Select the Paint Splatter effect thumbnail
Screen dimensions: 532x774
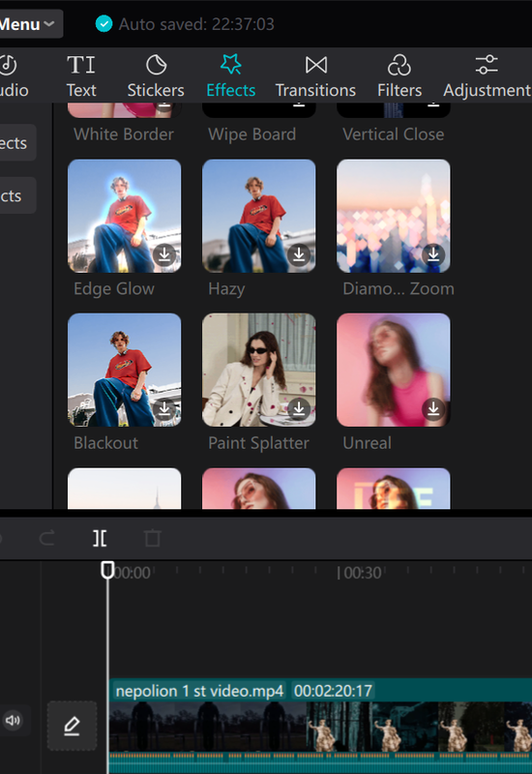click(259, 370)
